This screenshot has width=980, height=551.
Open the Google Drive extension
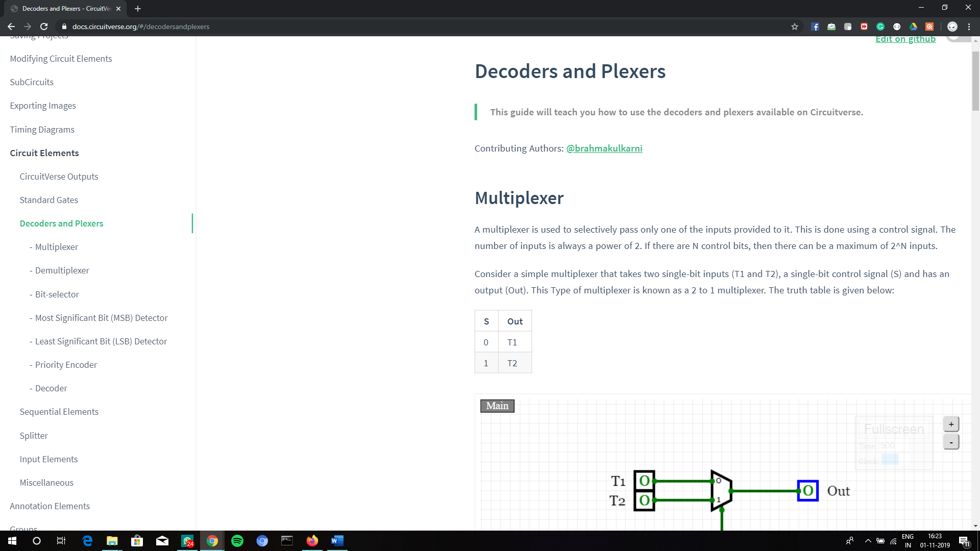pyautogui.click(x=913, y=27)
